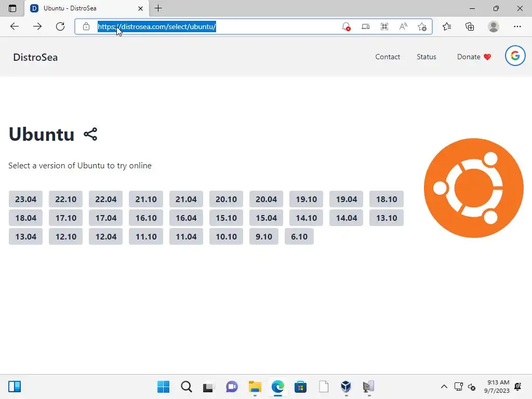Open Ubuntu version 13.04
The height and width of the screenshot is (399, 532).
(x=26, y=236)
